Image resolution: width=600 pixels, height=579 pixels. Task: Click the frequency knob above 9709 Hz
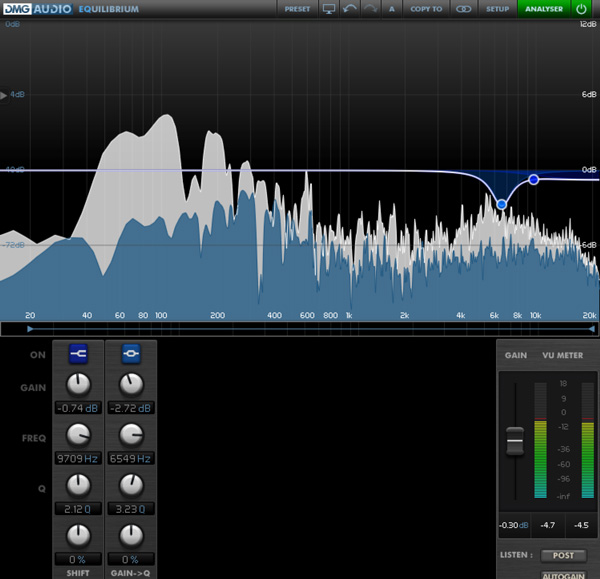[78, 435]
